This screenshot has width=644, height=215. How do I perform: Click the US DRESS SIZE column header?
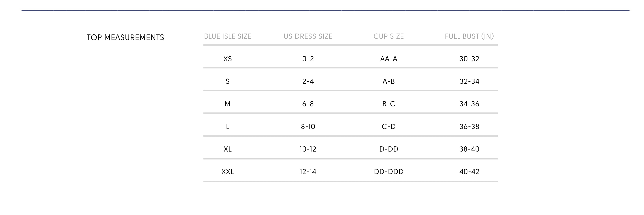coord(308,36)
